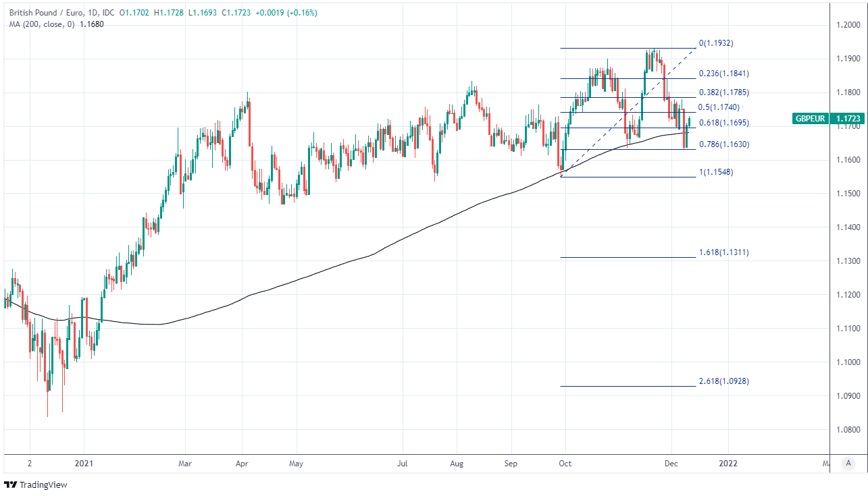Click the 1.618(1.1311) extension level
Screen dimensions: 868x496
click(723, 252)
